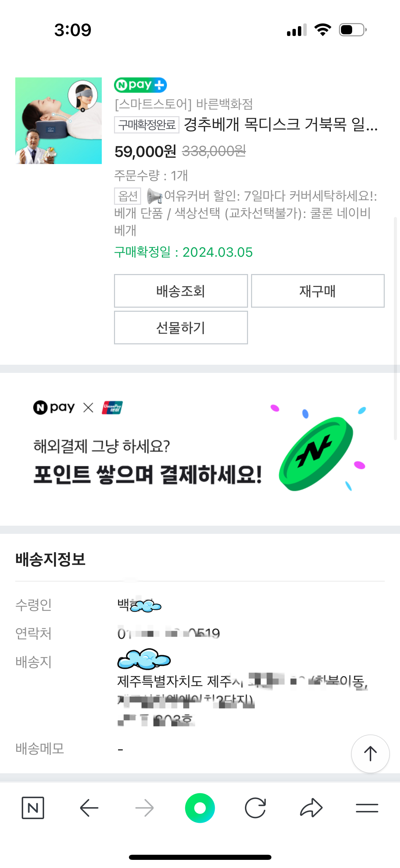Tap the forward arrow in bottom bar
Viewport: 400px width, 868px height.
click(145, 808)
